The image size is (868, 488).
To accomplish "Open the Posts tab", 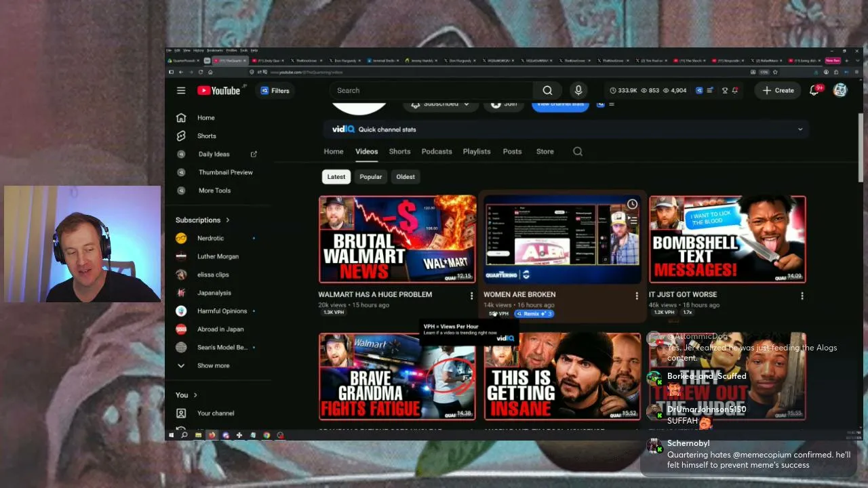I will pos(512,152).
